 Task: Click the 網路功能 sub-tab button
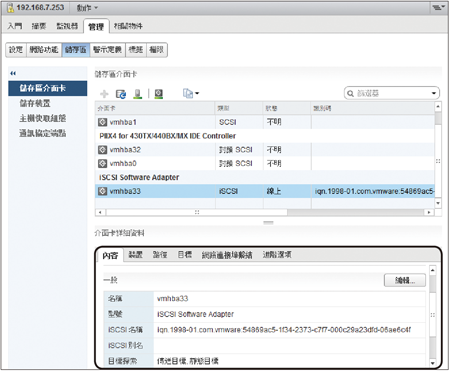44,50
